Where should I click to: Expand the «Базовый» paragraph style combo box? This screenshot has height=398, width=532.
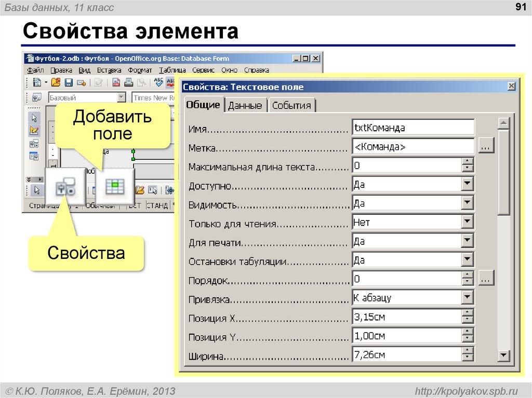[x=122, y=97]
